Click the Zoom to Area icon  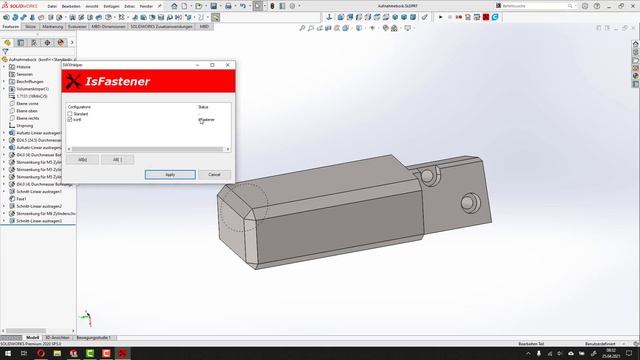[x=311, y=28]
